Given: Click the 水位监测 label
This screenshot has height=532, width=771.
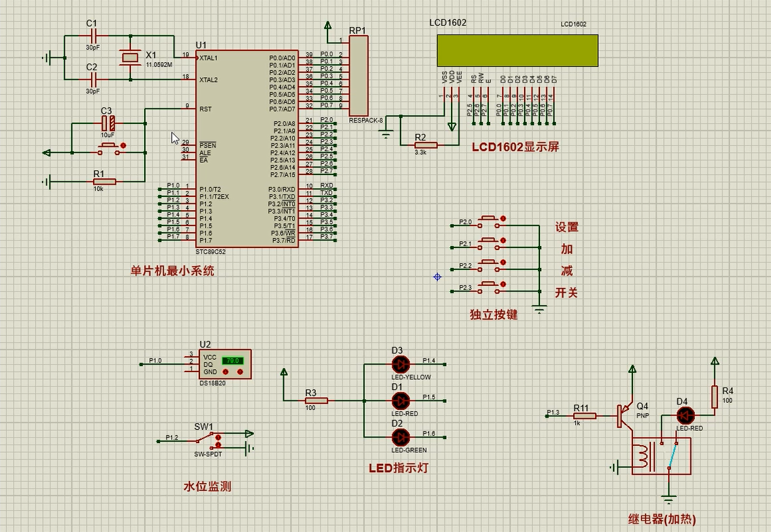Looking at the screenshot, I should (x=207, y=487).
